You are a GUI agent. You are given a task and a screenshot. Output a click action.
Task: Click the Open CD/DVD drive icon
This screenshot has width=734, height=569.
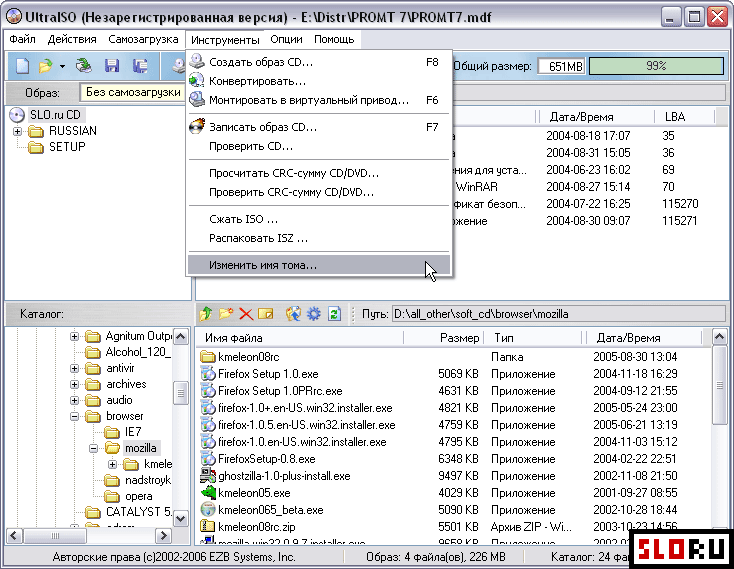tap(84, 66)
